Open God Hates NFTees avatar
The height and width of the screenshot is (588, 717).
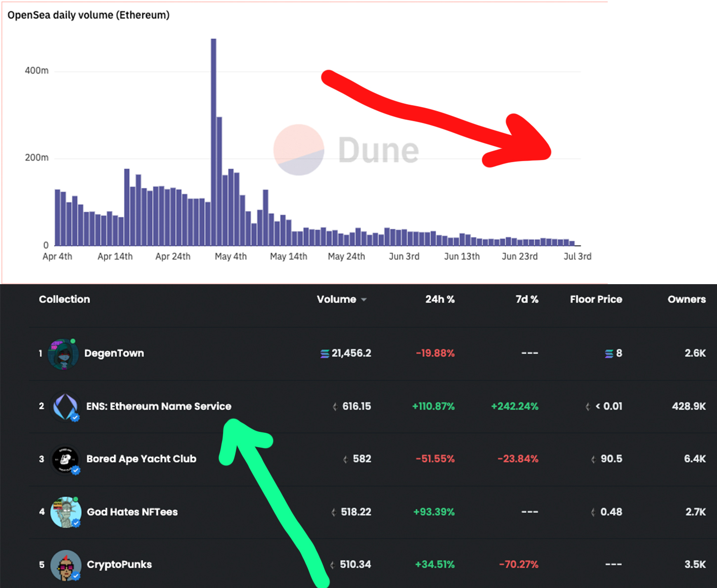65,512
